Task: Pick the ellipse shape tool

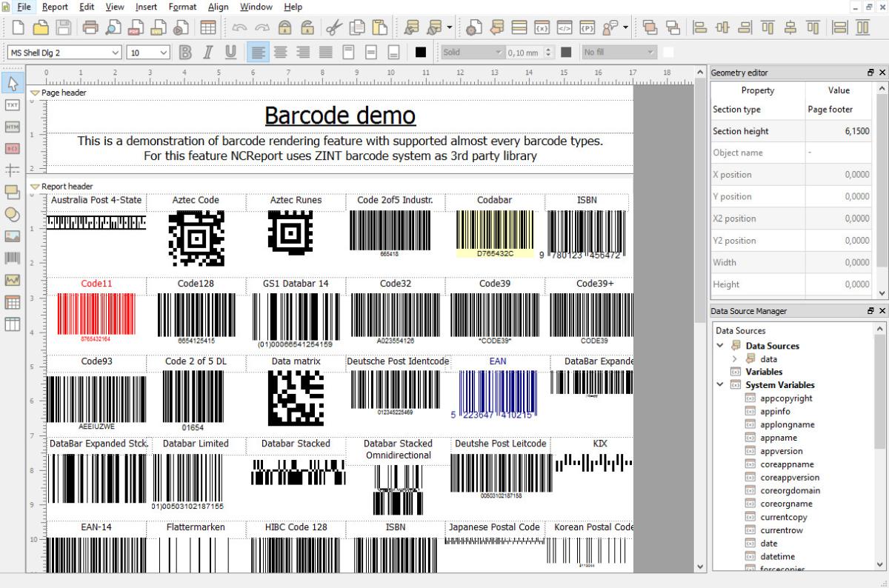Action: coord(12,214)
